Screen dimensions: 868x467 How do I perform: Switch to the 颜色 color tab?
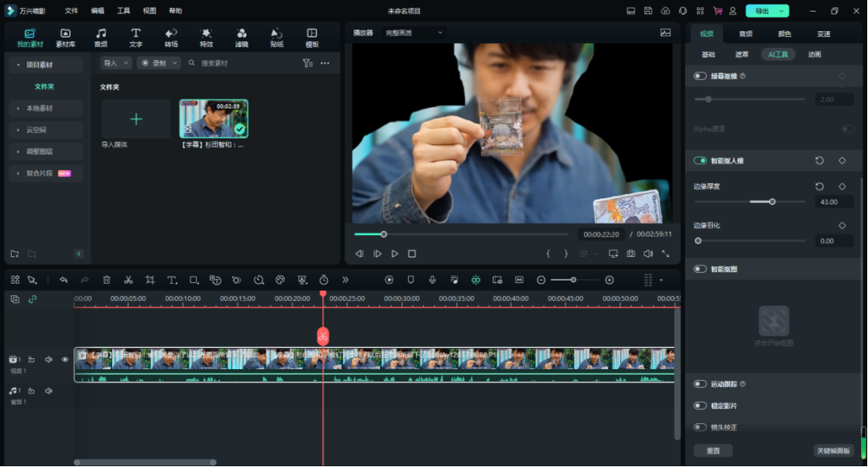(x=784, y=34)
